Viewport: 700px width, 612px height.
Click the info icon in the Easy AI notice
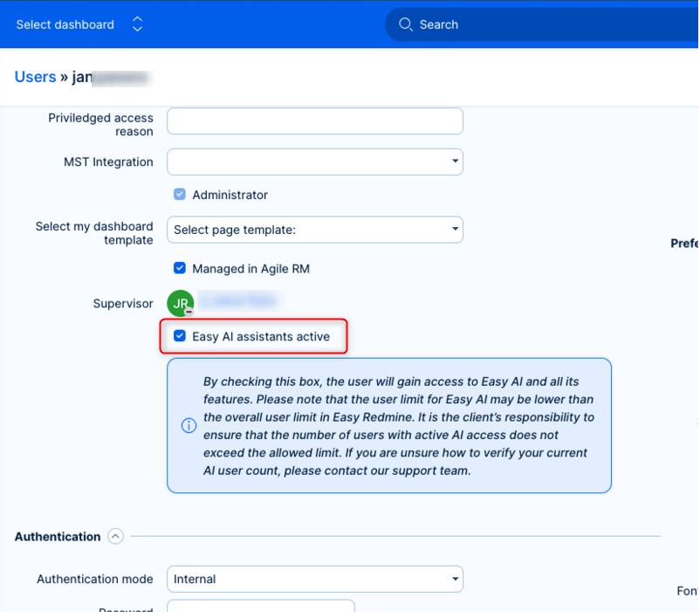[189, 426]
